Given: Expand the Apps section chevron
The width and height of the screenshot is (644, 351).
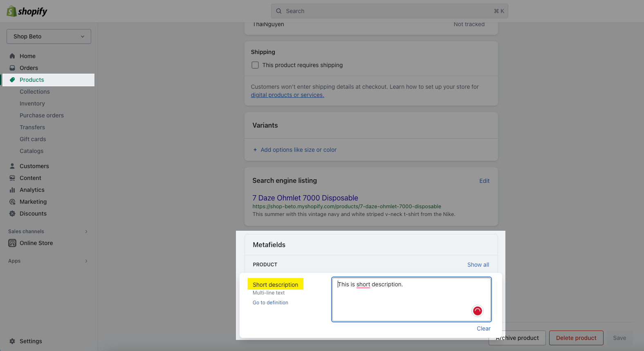Looking at the screenshot, I should pyautogui.click(x=86, y=261).
